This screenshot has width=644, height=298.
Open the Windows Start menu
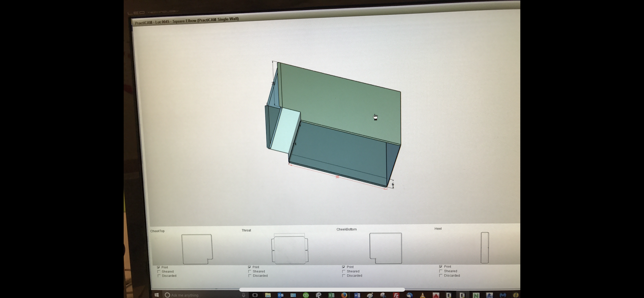click(x=157, y=295)
